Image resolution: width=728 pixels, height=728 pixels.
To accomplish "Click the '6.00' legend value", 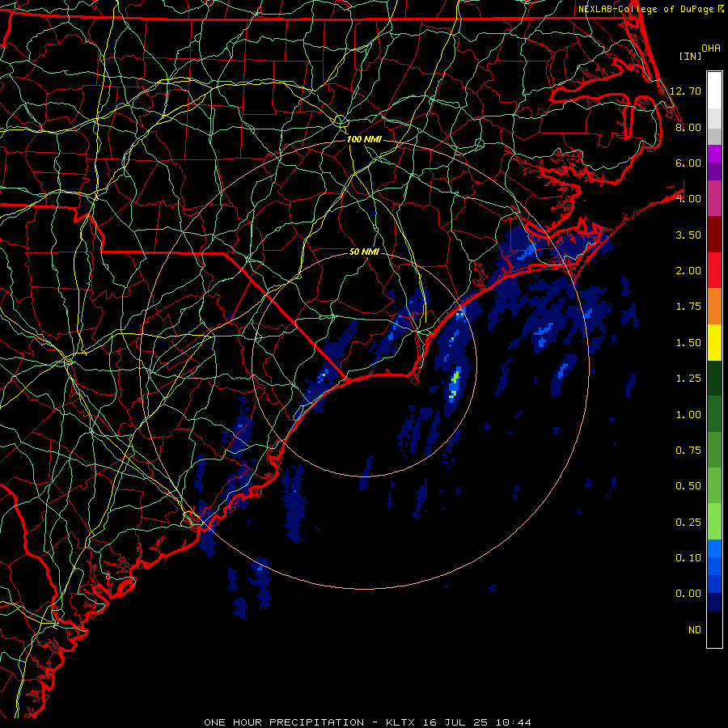I will point(688,163).
